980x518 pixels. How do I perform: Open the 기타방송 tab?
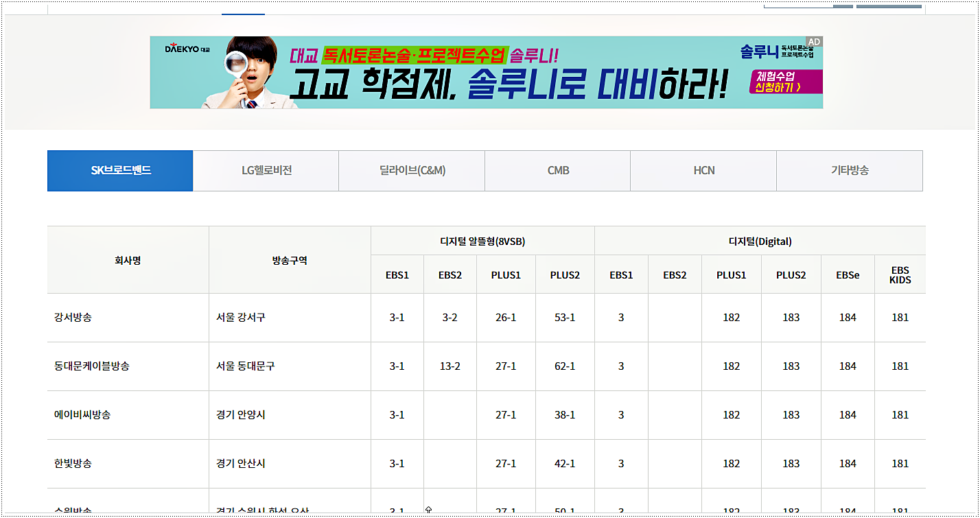(850, 171)
